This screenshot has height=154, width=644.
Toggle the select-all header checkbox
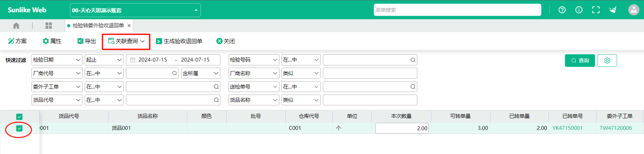(x=19, y=117)
